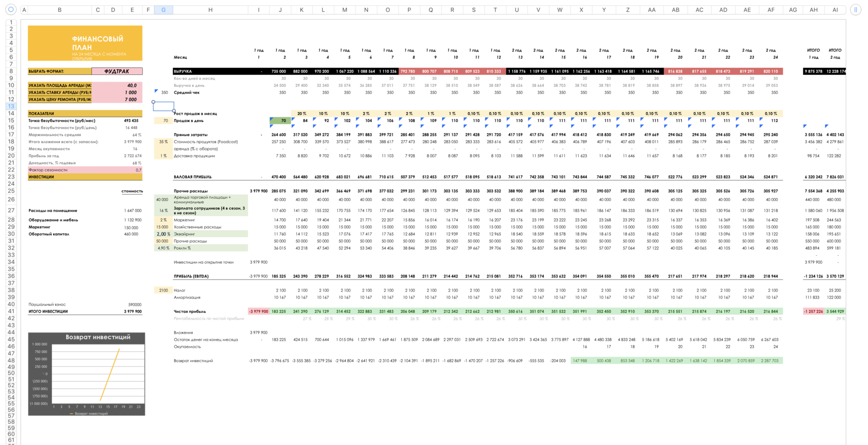The image size is (868, 445).
Task: Click the Остаток денег на конец месяца label
Action: click(x=206, y=340)
